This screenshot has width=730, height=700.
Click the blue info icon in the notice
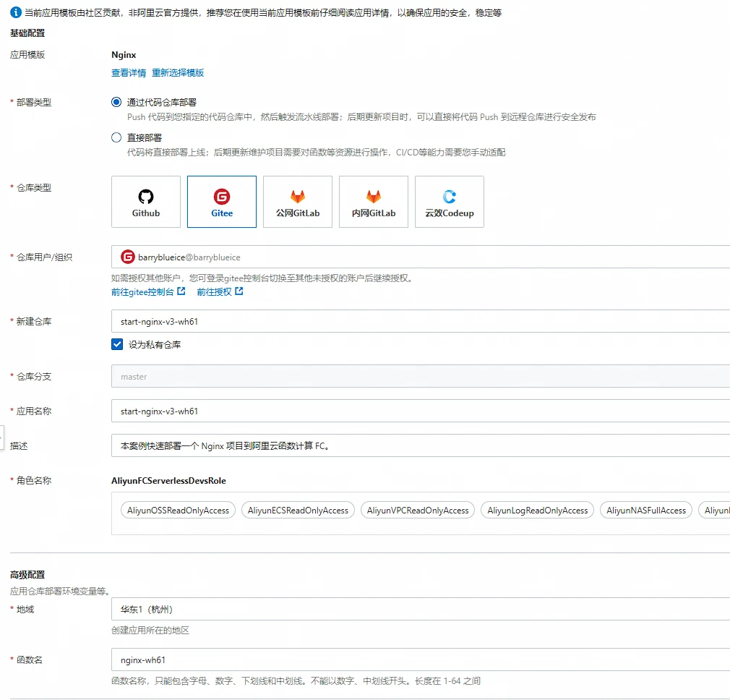click(16, 12)
